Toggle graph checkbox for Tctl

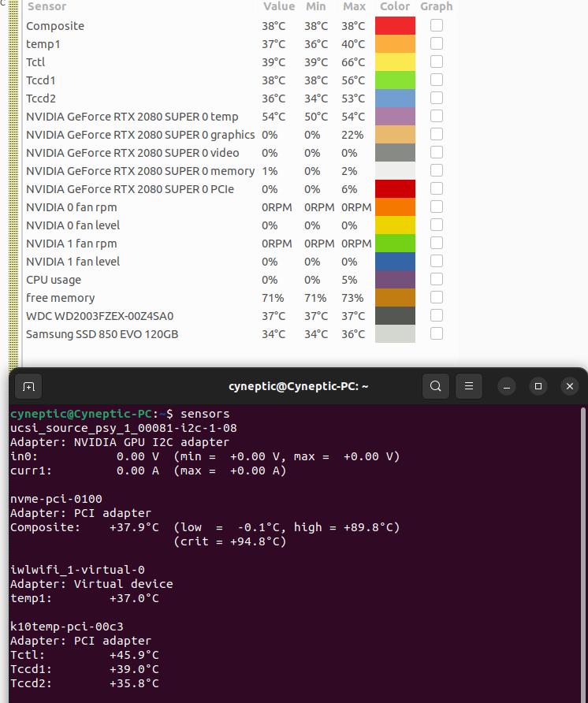(437, 61)
